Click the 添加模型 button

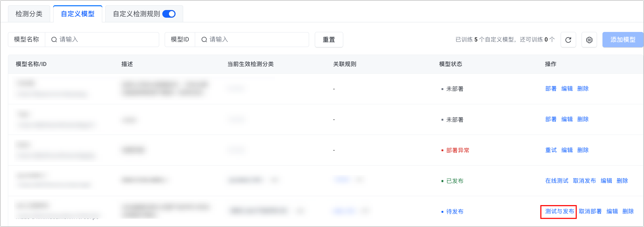tap(623, 40)
